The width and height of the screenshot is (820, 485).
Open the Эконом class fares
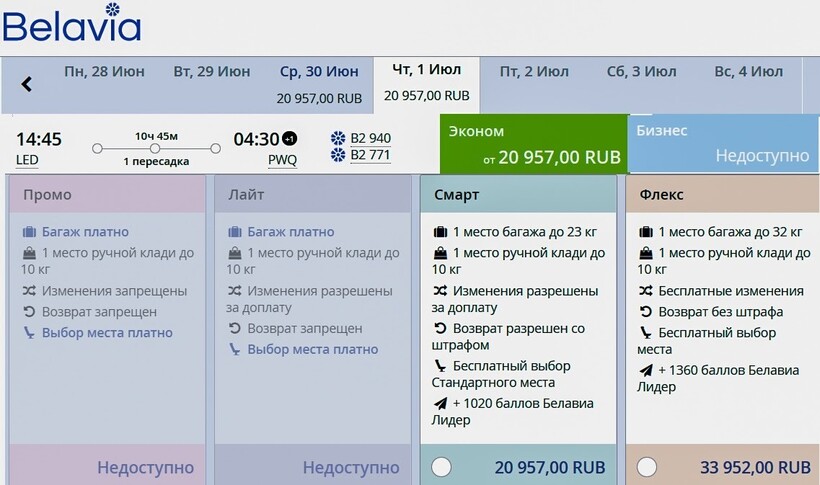click(x=532, y=144)
